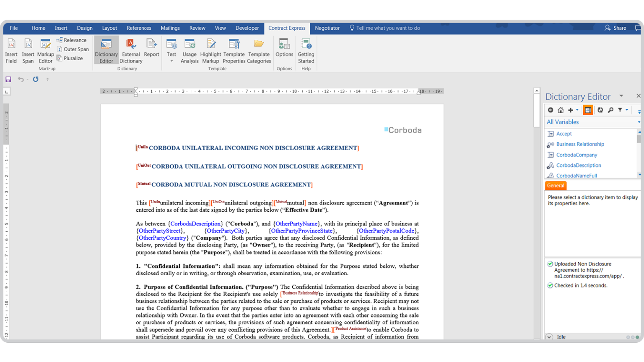Click the variable list scroll-down arrow
Viewport: 644px width, 362px height.
[639, 175]
